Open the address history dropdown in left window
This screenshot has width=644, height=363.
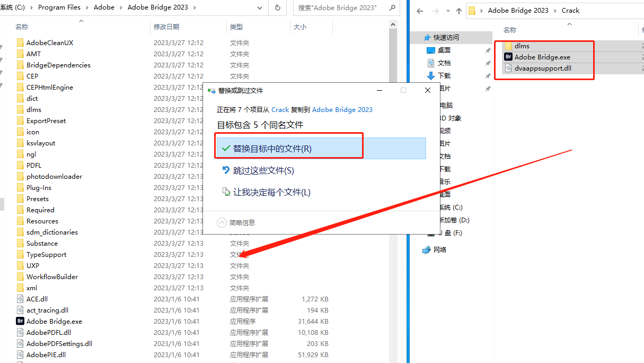point(259,7)
